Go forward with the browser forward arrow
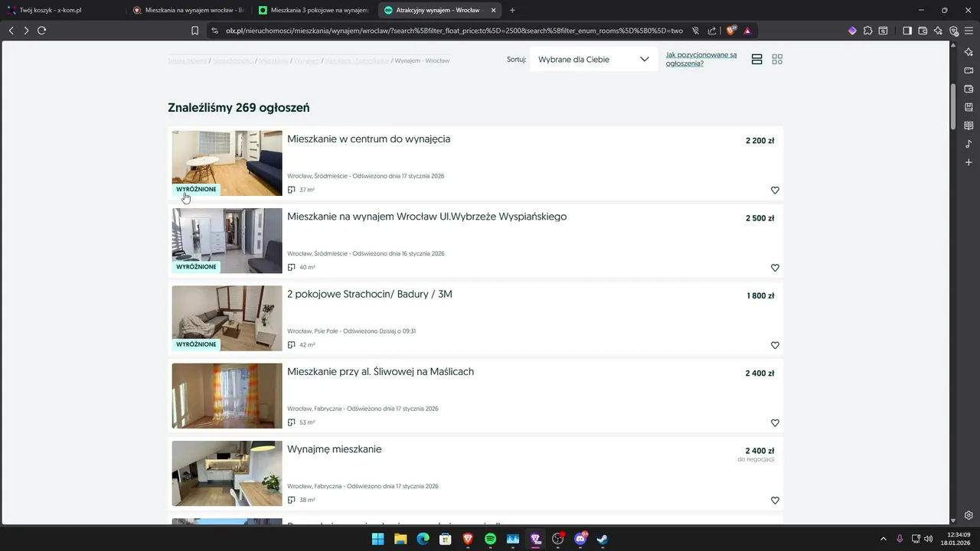 (x=26, y=31)
